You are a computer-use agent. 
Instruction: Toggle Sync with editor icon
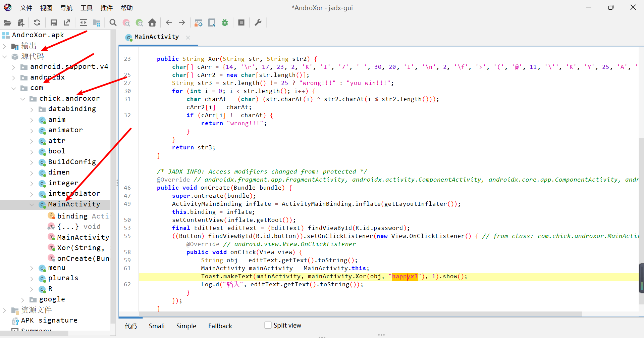(x=83, y=23)
